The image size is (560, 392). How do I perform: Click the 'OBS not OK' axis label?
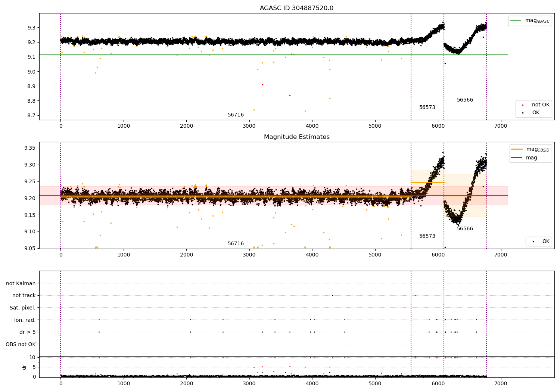(21, 344)
